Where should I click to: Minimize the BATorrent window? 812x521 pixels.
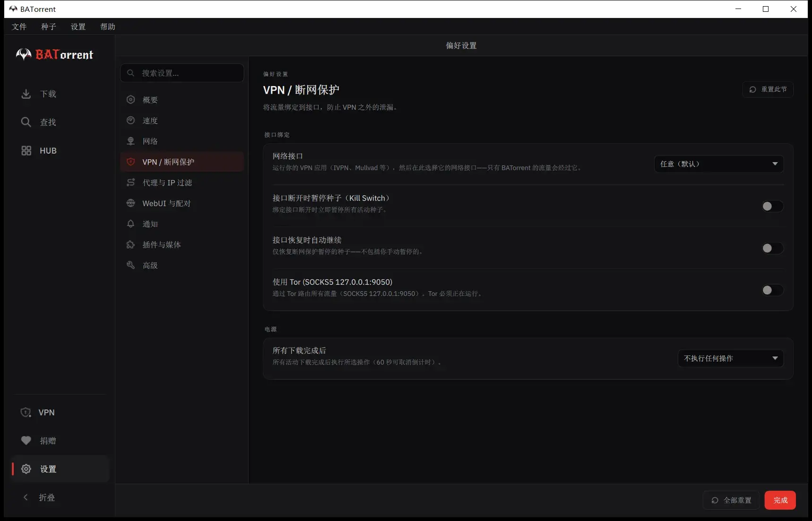coord(738,9)
